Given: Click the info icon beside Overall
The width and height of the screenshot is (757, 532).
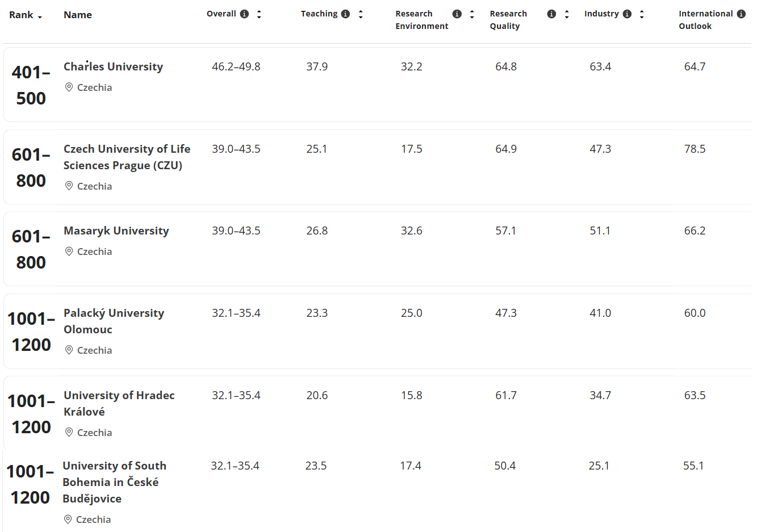Looking at the screenshot, I should 244,14.
